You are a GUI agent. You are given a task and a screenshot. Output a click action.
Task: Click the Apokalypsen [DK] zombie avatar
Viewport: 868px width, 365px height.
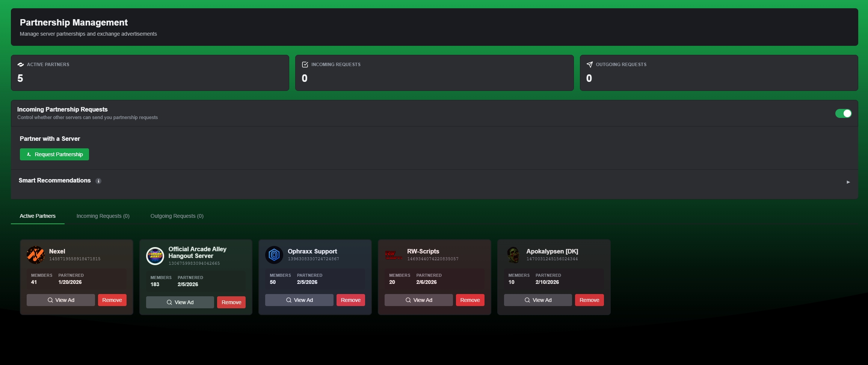tap(513, 255)
